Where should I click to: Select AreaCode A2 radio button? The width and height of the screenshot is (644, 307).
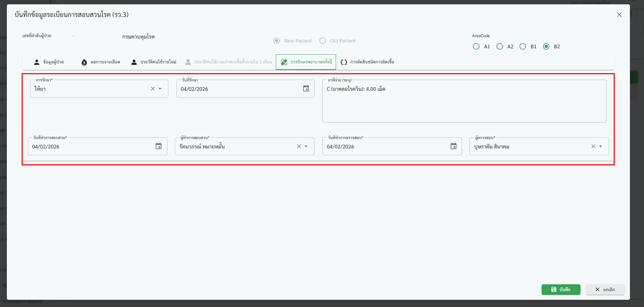[x=500, y=46]
